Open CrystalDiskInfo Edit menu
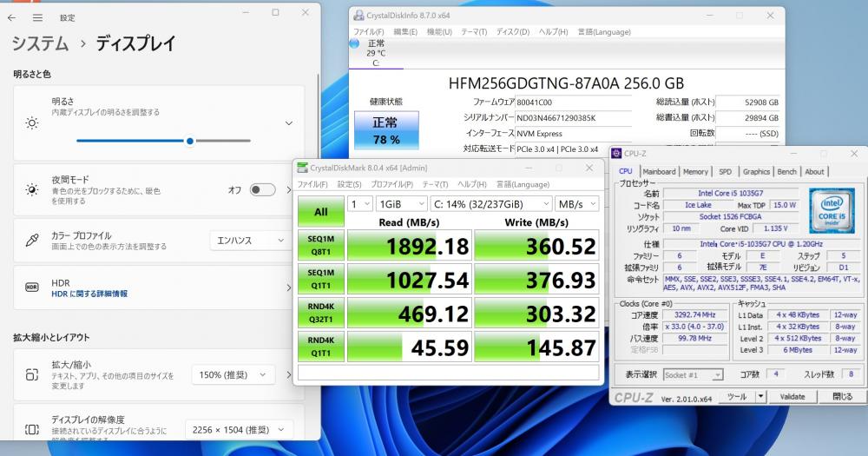 pos(405,31)
